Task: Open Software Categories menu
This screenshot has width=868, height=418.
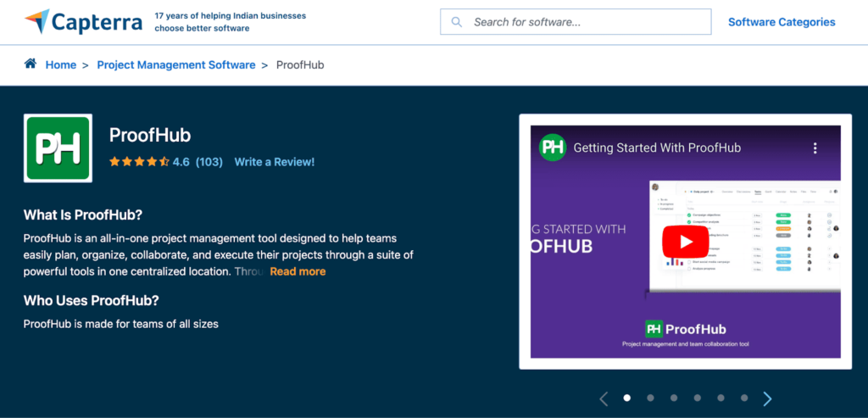Action: 782,22
